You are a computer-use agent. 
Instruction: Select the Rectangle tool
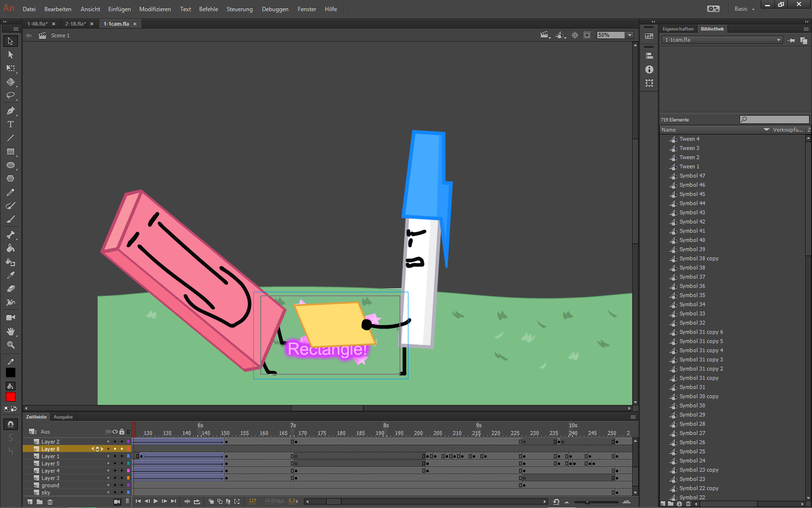(11, 151)
